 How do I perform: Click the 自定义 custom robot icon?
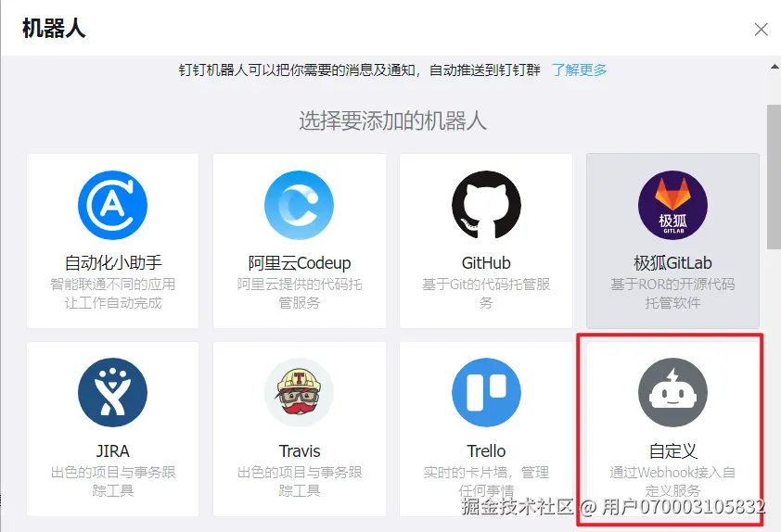pyautogui.click(x=672, y=393)
